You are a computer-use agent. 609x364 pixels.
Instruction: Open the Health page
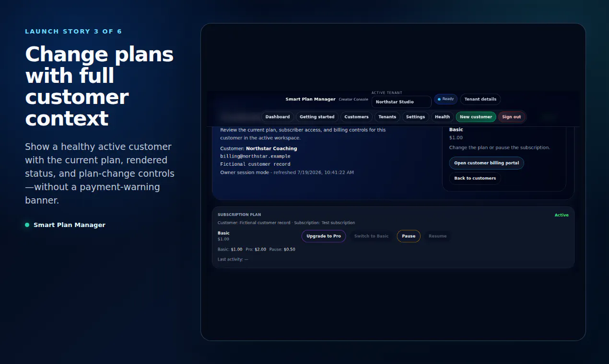(x=442, y=117)
